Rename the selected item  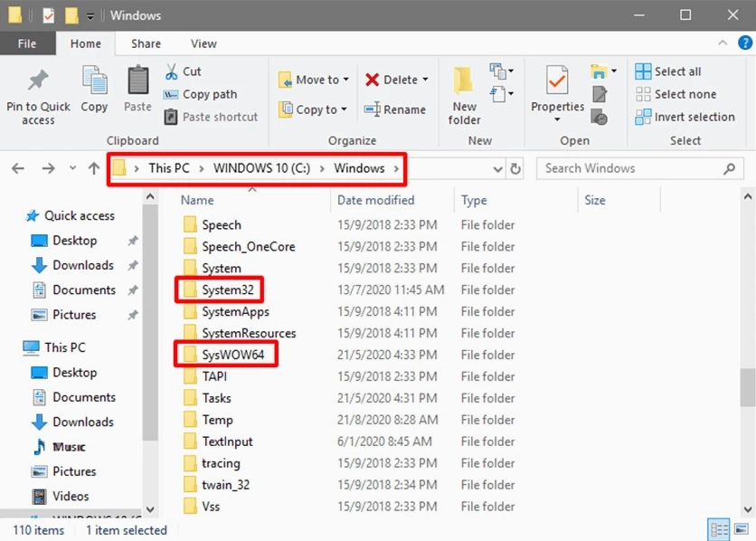395,109
